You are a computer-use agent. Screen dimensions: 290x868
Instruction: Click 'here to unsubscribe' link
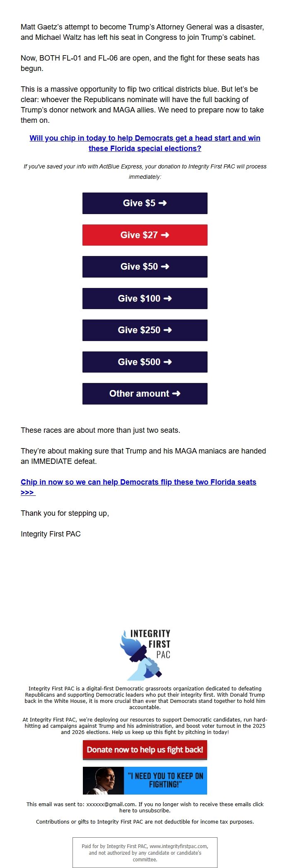click(x=145, y=810)
